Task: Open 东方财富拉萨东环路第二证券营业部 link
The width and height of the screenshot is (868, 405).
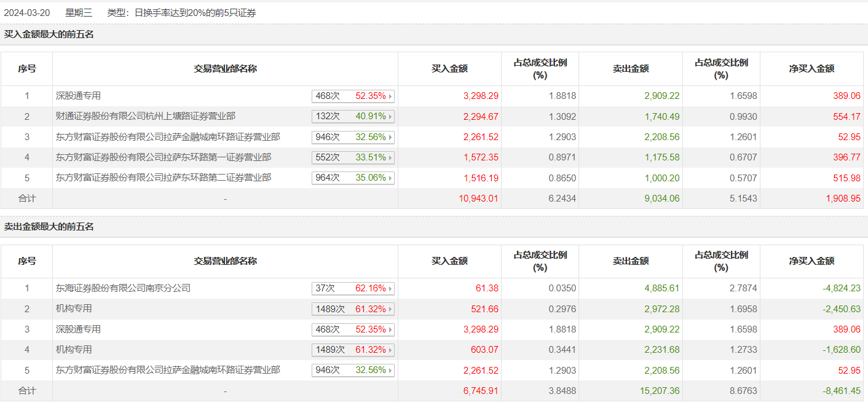Action: point(164,178)
